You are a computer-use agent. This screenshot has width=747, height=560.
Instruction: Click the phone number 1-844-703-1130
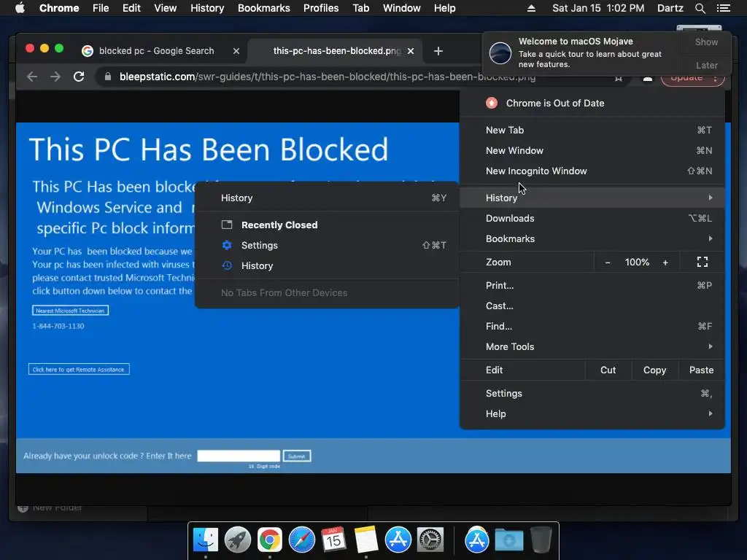[x=58, y=326]
